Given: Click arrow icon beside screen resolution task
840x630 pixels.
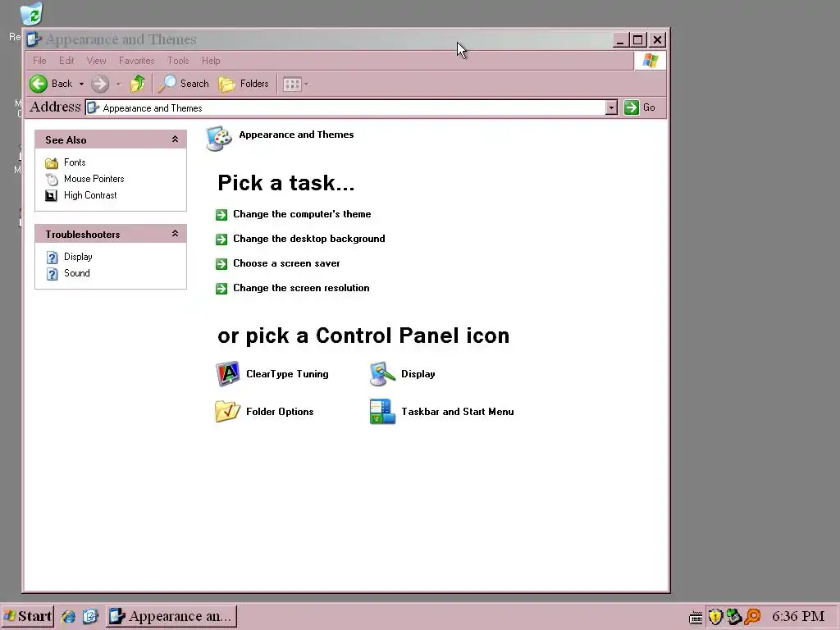Looking at the screenshot, I should click(221, 289).
